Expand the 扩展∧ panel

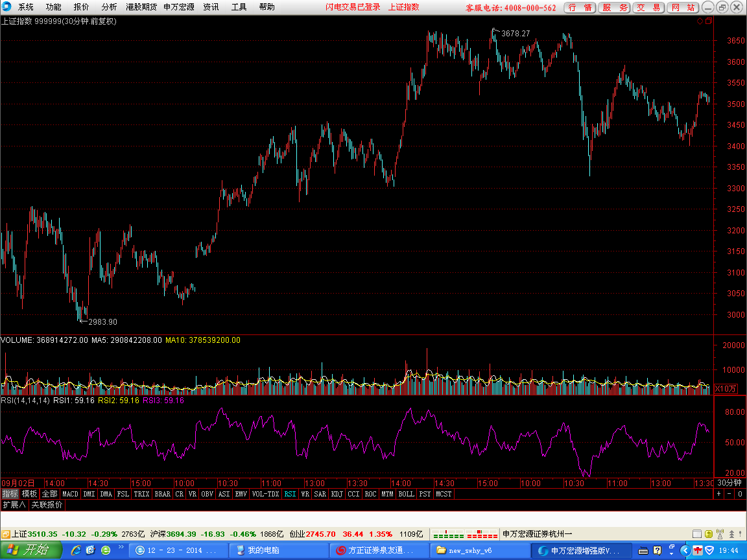(14, 505)
